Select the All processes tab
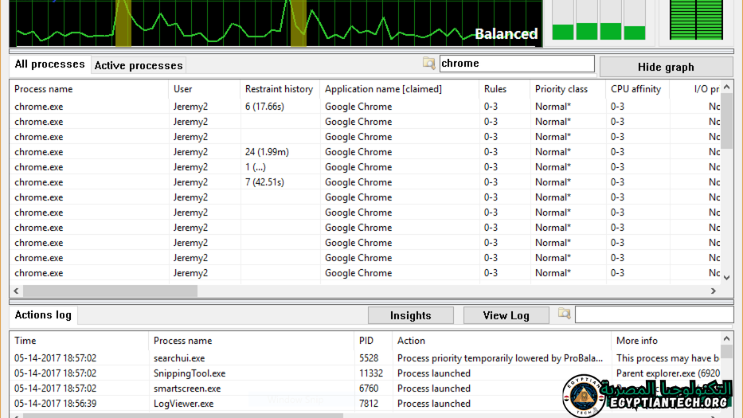The width and height of the screenshot is (743, 418). click(50, 65)
